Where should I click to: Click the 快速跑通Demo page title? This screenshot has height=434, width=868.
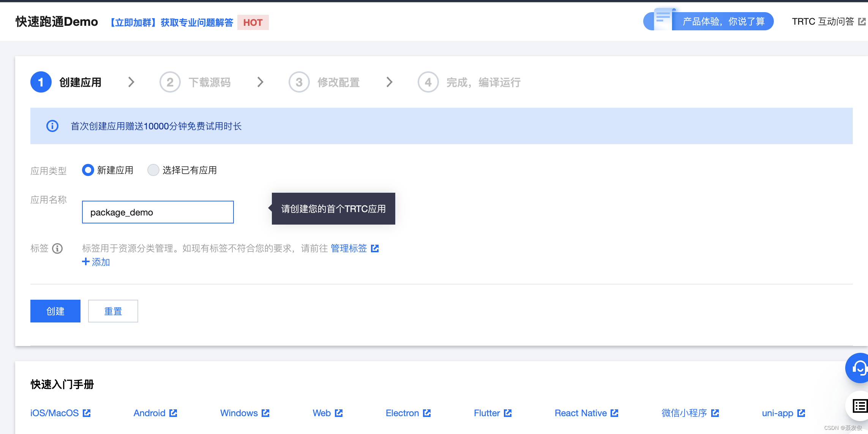[57, 22]
